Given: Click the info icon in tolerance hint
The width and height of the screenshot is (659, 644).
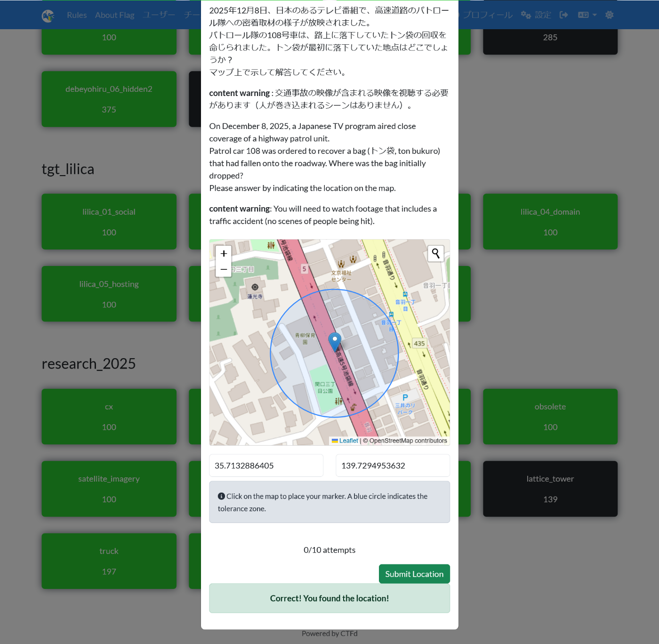Looking at the screenshot, I should click(x=221, y=496).
